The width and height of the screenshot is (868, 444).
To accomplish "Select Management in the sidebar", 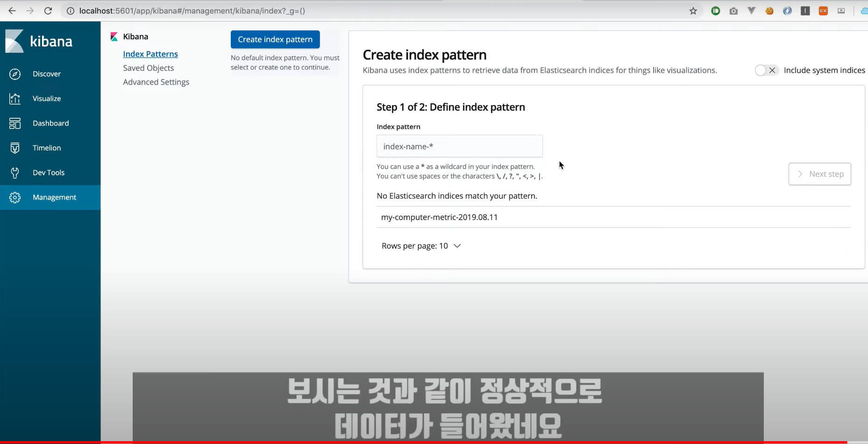I will pyautogui.click(x=50, y=197).
